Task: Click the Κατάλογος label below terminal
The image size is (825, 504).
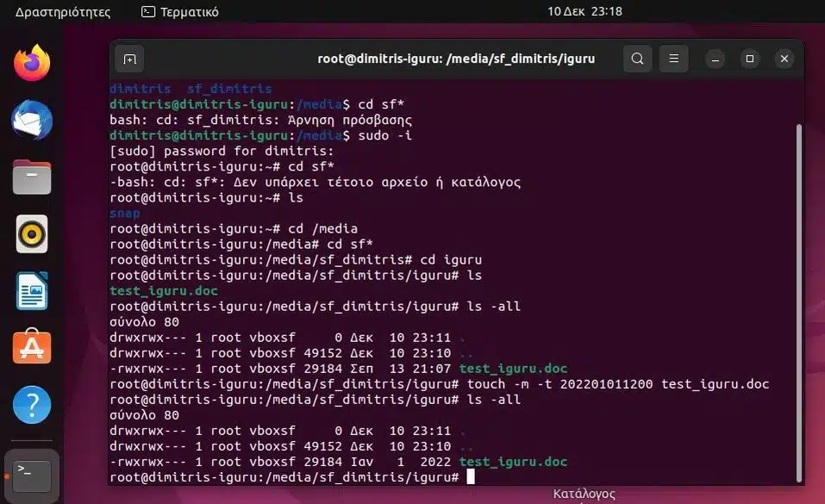Action: [584, 494]
